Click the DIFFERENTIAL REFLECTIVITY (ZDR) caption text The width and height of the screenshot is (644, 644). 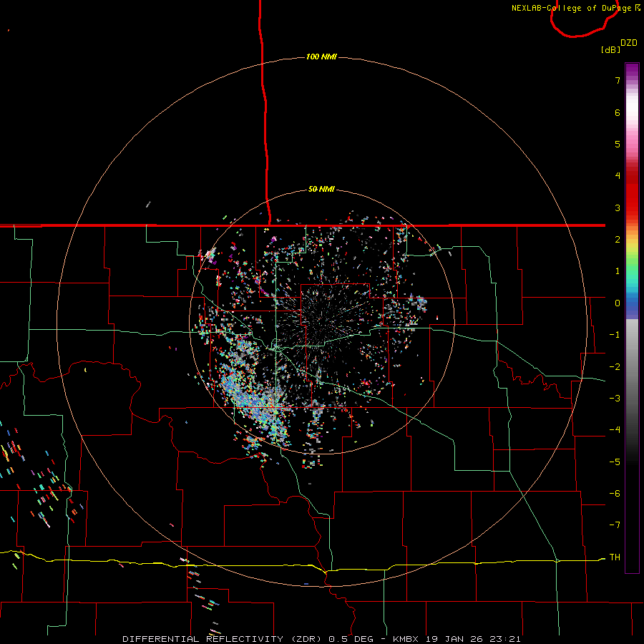[x=223, y=639]
